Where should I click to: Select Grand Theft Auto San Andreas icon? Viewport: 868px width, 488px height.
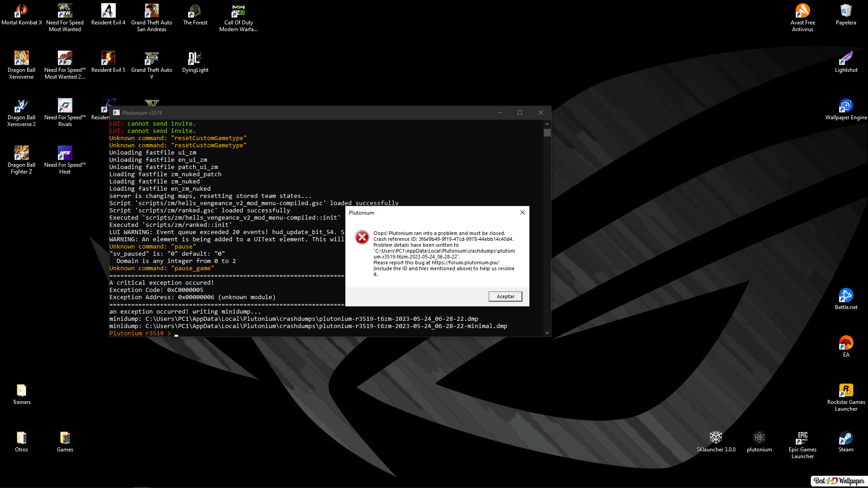pyautogui.click(x=151, y=18)
